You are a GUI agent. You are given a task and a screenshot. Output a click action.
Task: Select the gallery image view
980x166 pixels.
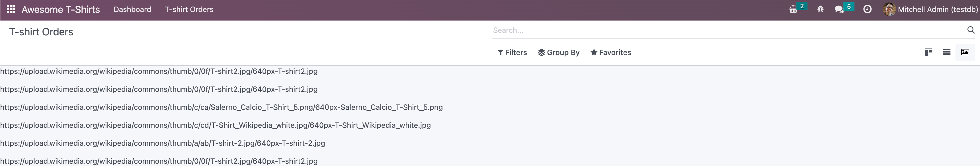coord(965,52)
